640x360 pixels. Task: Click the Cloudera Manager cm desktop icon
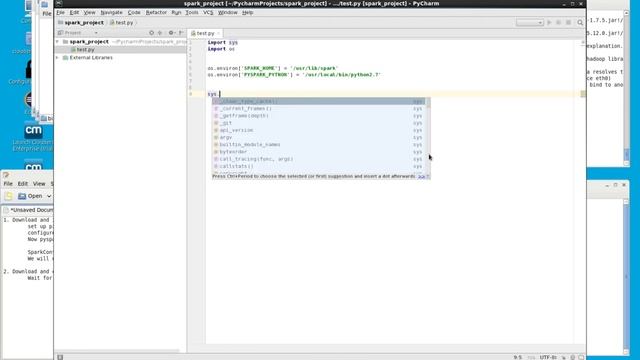[33, 131]
